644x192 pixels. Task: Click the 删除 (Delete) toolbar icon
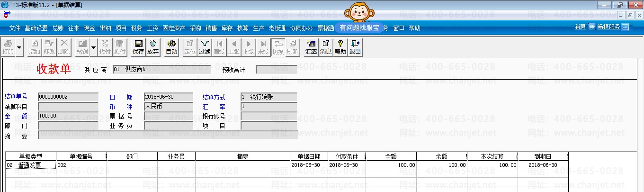point(64,47)
